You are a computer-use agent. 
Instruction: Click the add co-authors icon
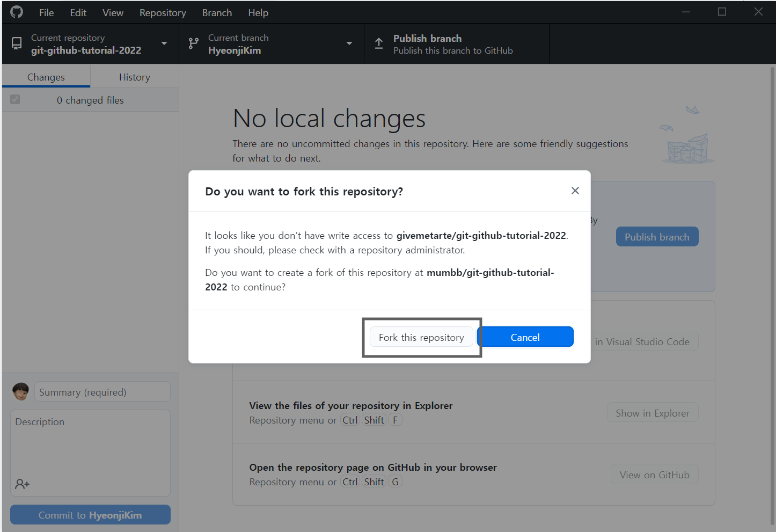(x=23, y=484)
